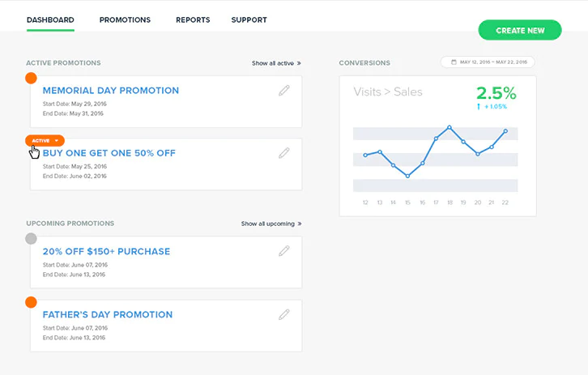This screenshot has height=375, width=588.
Task: Click pencil icon for Buy One Get One
Action: coord(284,153)
